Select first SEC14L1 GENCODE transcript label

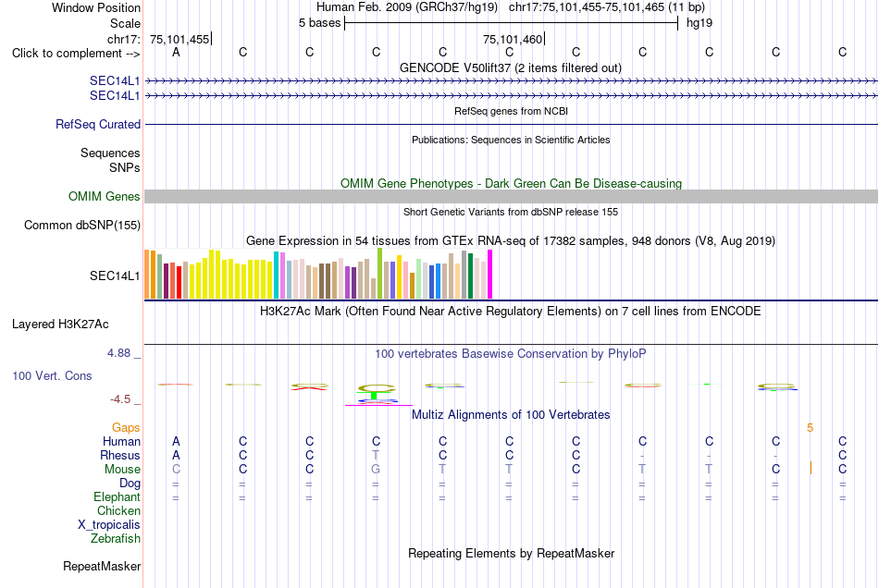[115, 80]
